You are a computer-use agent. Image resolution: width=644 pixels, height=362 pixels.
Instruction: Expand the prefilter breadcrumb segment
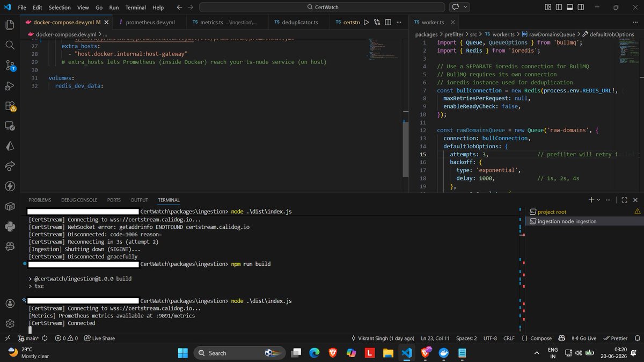(x=454, y=34)
